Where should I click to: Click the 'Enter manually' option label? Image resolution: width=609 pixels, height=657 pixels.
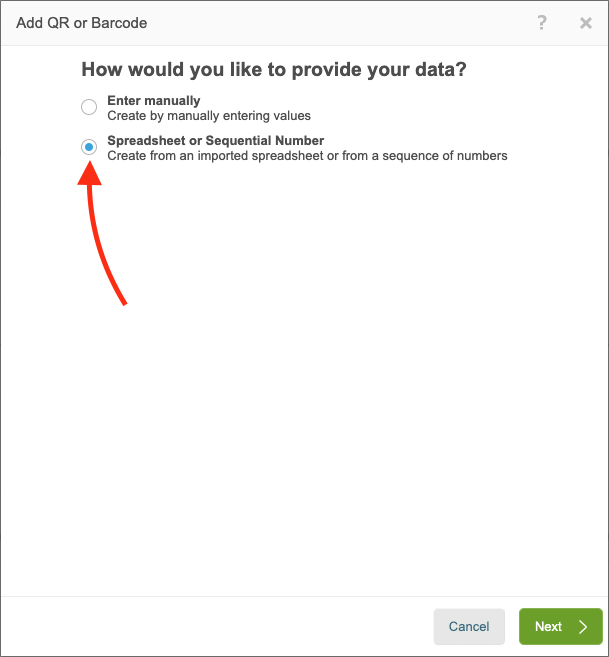154,101
